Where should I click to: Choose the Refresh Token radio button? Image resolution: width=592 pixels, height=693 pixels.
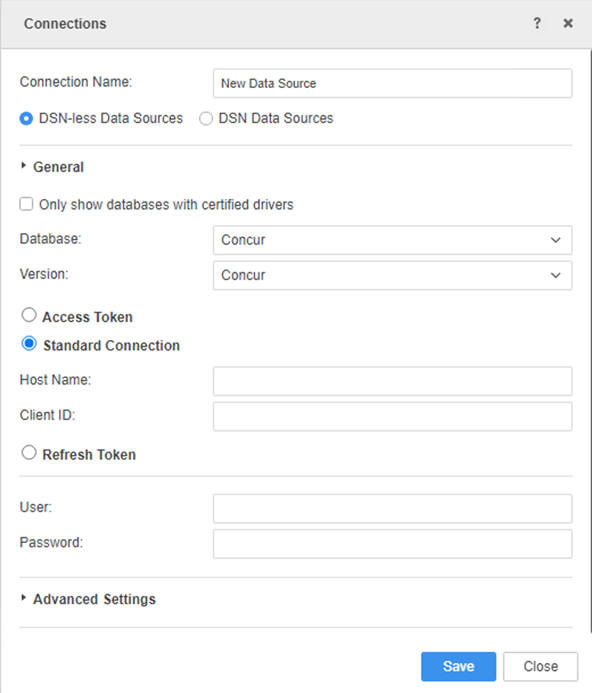(29, 453)
